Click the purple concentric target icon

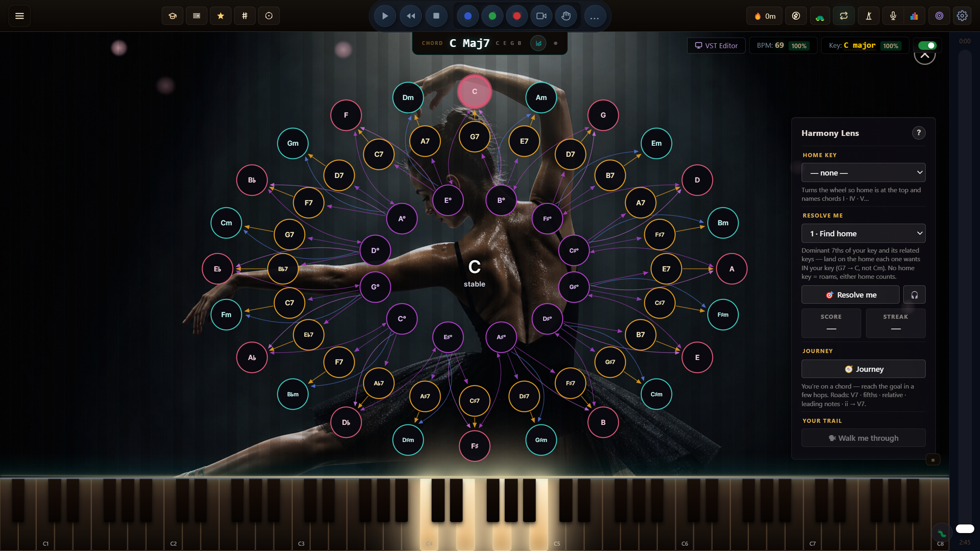click(939, 16)
